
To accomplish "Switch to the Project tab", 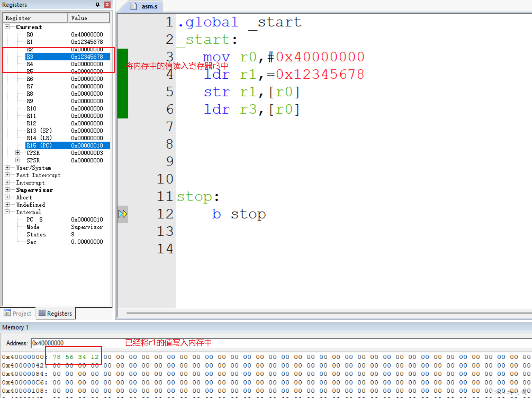I will point(18,313).
